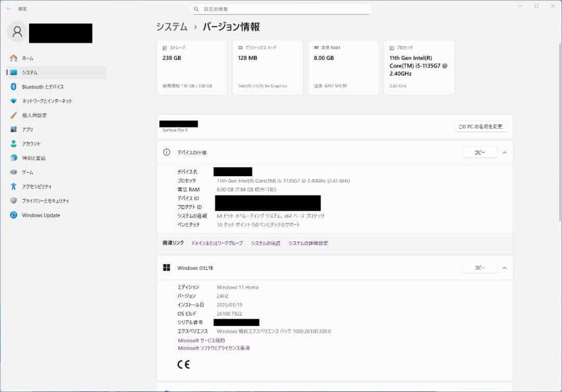Copy the Windows の仕様 details with コピー
Screen dimensions: 562x392
[480, 267]
